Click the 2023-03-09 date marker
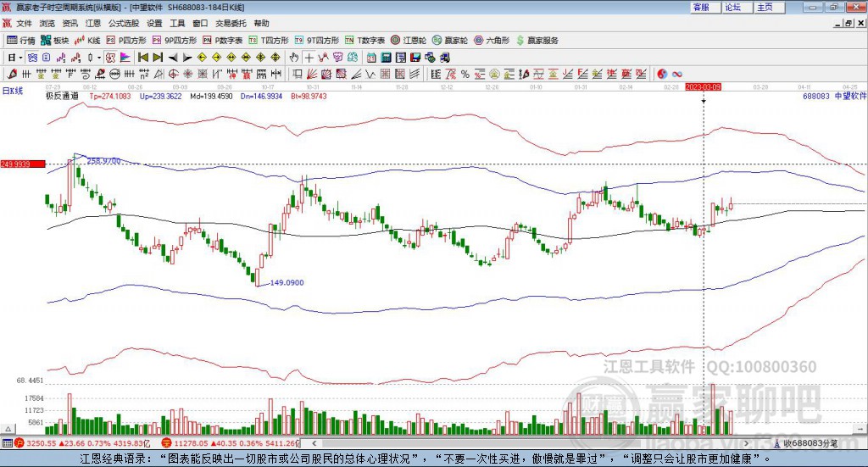The image size is (868, 467). coord(703,87)
